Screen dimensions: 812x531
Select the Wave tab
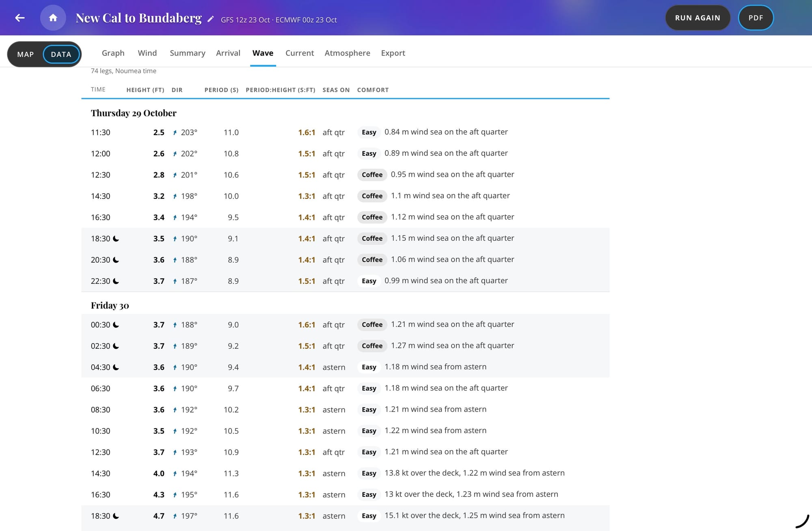[263, 53]
